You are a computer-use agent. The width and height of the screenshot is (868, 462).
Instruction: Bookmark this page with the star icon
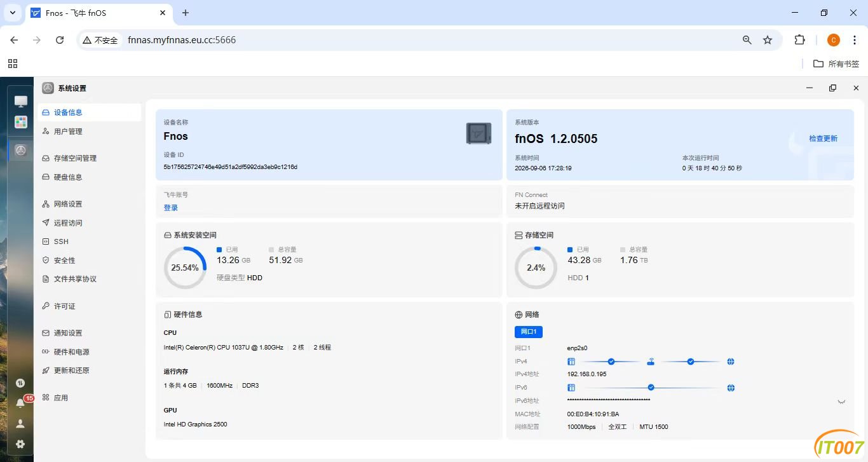(x=768, y=40)
